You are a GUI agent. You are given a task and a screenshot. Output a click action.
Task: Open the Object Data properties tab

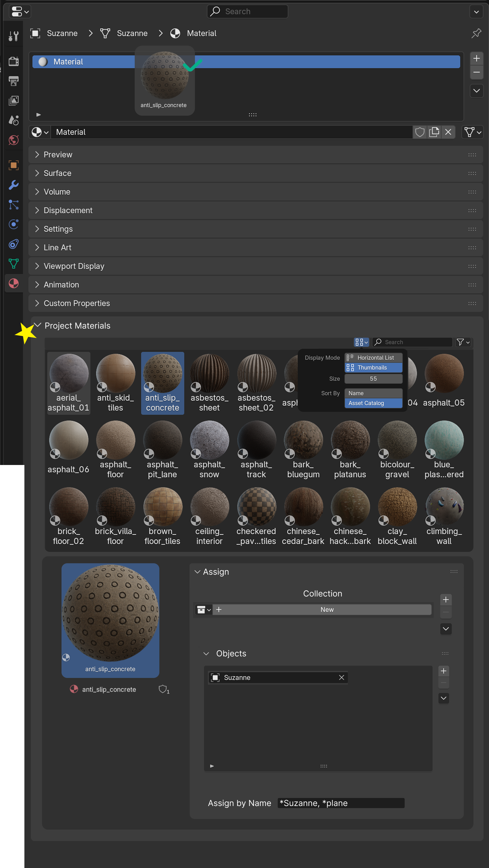pos(13,263)
